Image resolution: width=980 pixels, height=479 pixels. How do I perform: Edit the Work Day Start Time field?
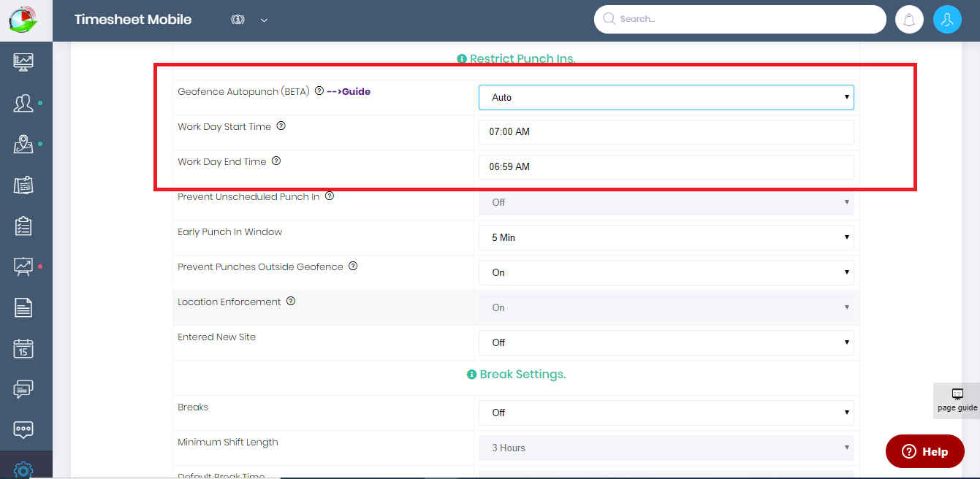pyautogui.click(x=666, y=132)
